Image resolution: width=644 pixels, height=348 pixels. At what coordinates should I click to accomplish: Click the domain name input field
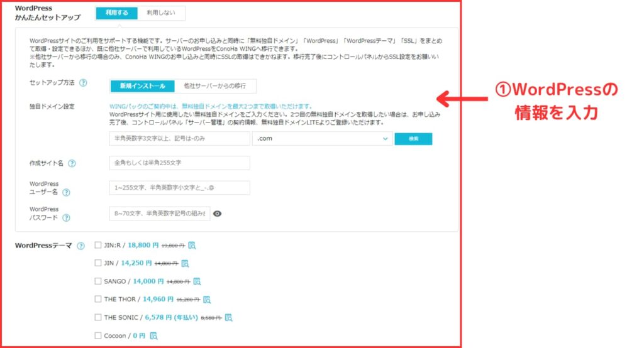click(179, 138)
